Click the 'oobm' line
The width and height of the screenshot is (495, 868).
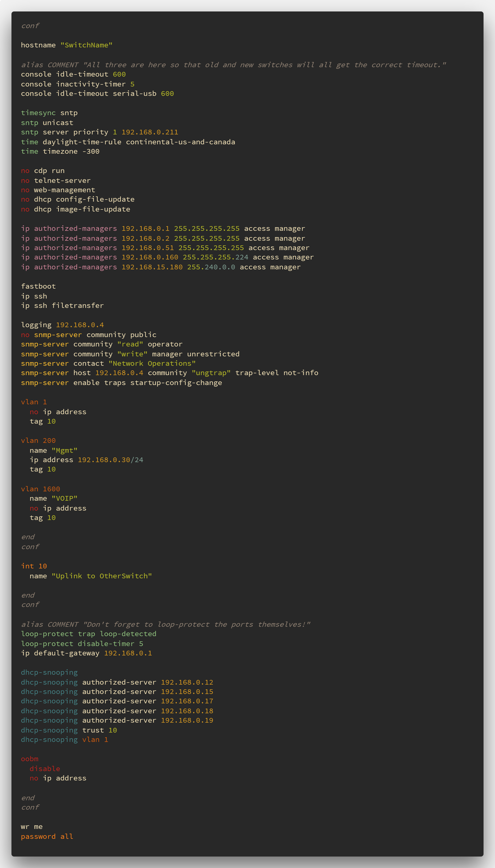(x=30, y=759)
